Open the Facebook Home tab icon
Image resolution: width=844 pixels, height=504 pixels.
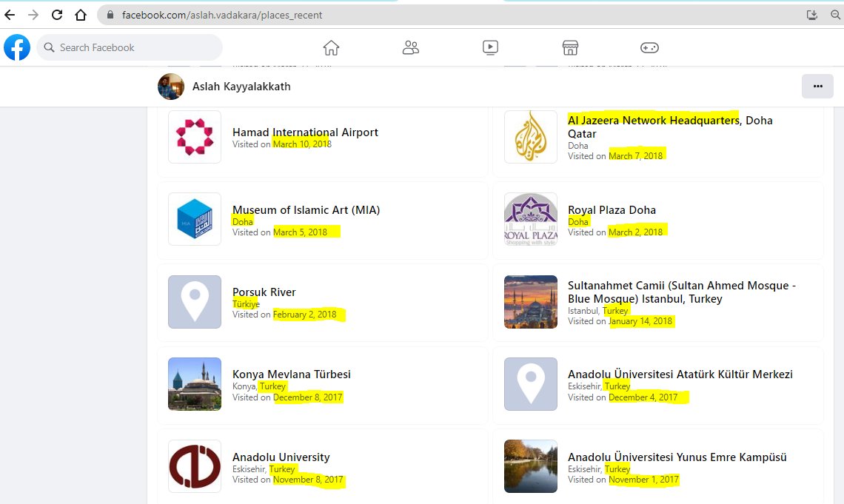click(331, 48)
